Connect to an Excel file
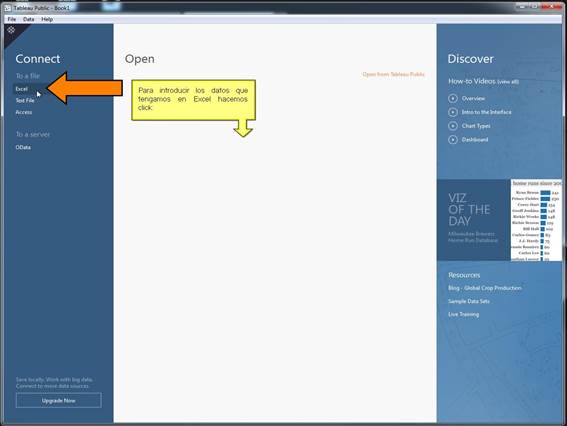Screen dimensions: 567x426 click(x=21, y=89)
